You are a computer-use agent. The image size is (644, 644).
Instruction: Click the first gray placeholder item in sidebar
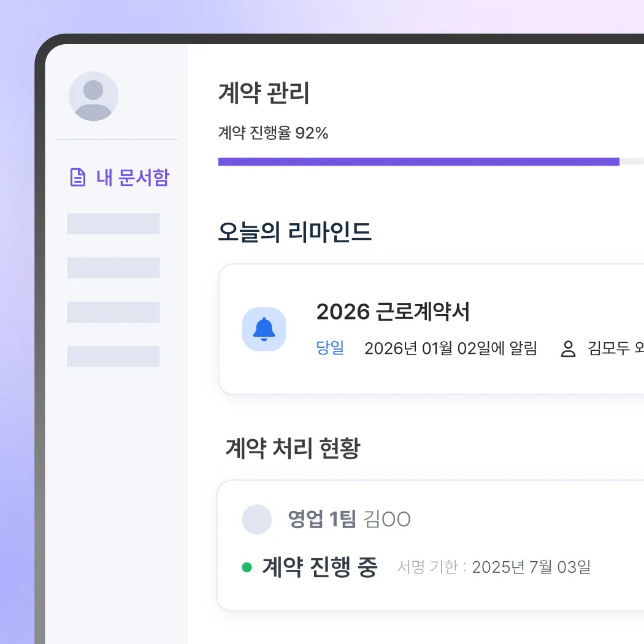[x=113, y=223]
